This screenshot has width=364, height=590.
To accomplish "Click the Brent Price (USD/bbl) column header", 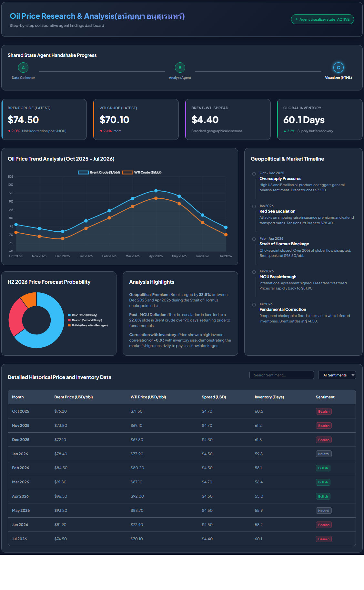I will click(x=74, y=397).
